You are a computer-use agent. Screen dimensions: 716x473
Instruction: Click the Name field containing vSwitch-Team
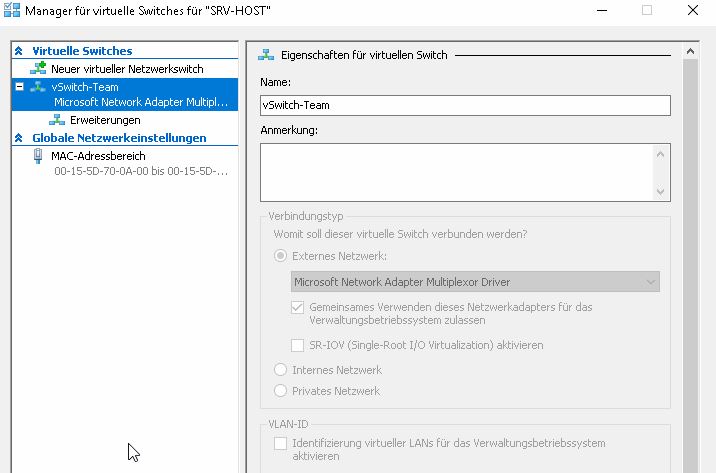[465, 105]
